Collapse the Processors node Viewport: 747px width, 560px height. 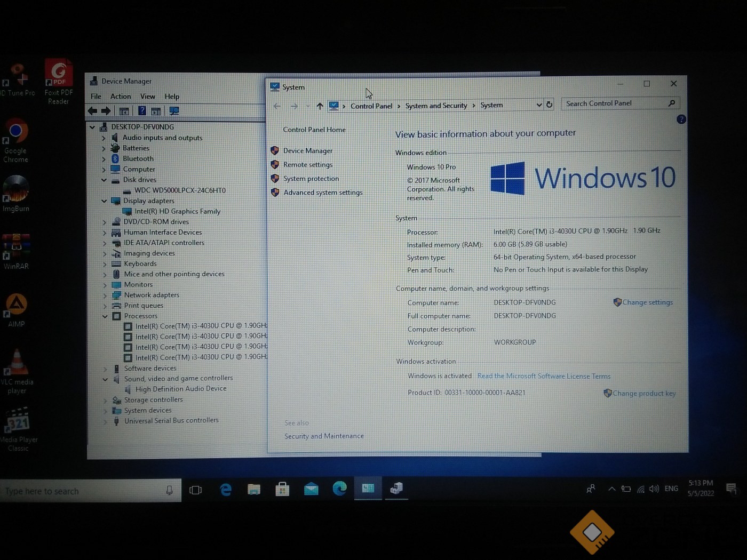[105, 316]
